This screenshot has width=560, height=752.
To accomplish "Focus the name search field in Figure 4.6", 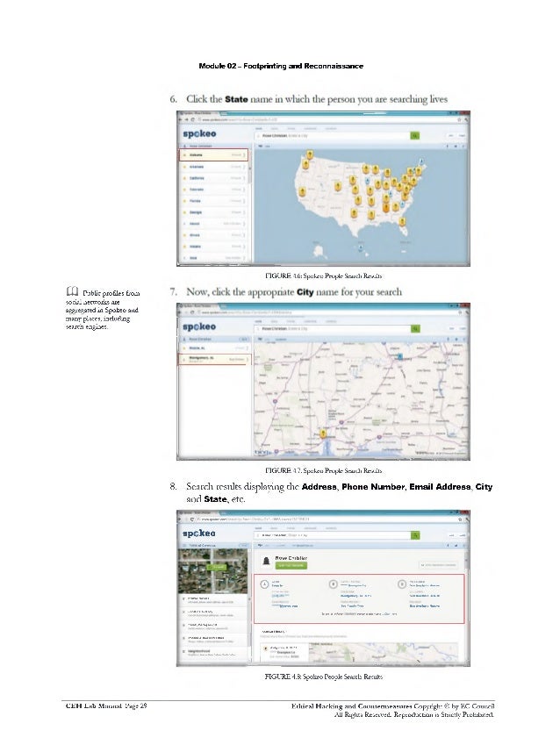I will pyautogui.click(x=333, y=136).
